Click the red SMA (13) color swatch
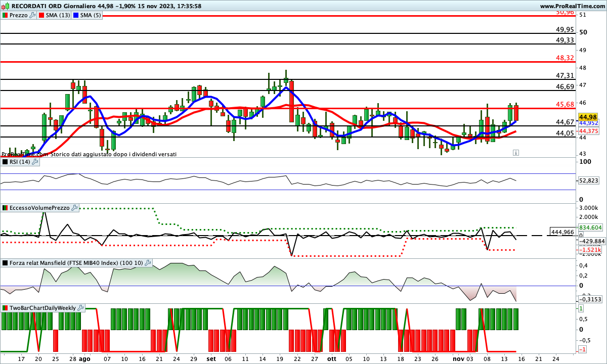The image size is (607, 364). click(41, 15)
